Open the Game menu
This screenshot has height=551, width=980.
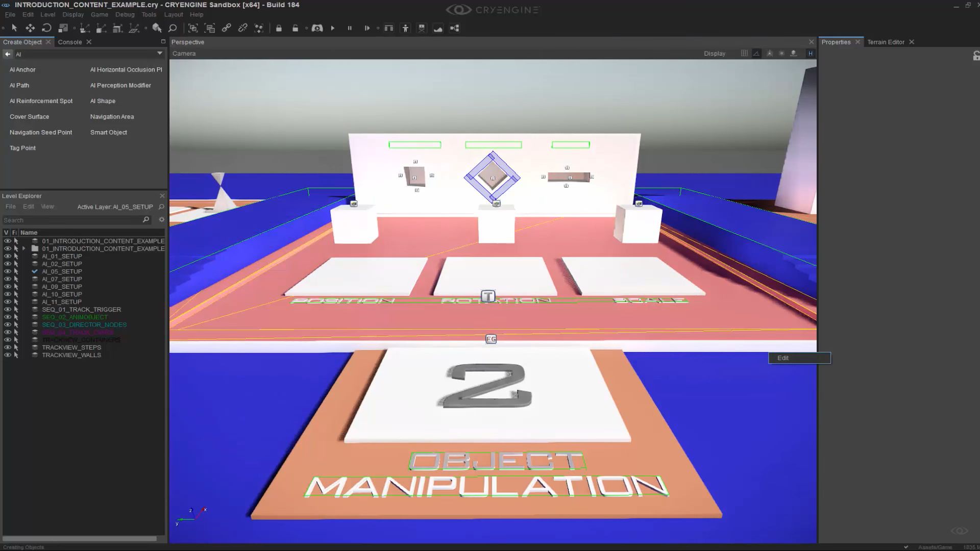pyautogui.click(x=100, y=14)
